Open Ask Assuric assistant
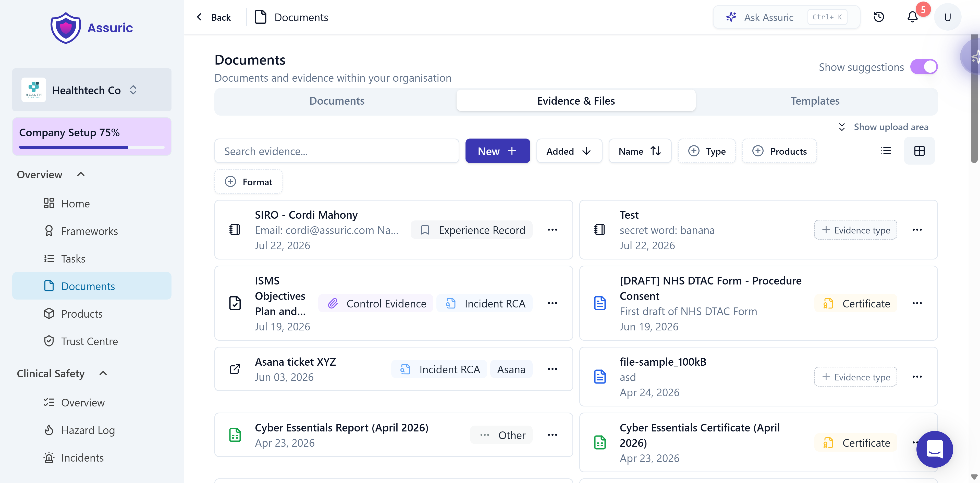 click(x=786, y=17)
